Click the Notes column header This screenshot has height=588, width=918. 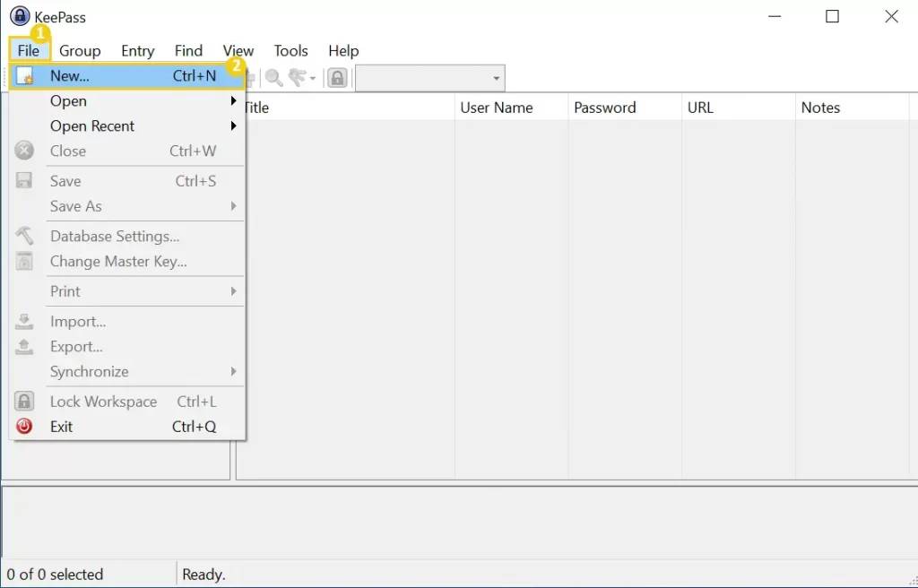pyautogui.click(x=853, y=108)
